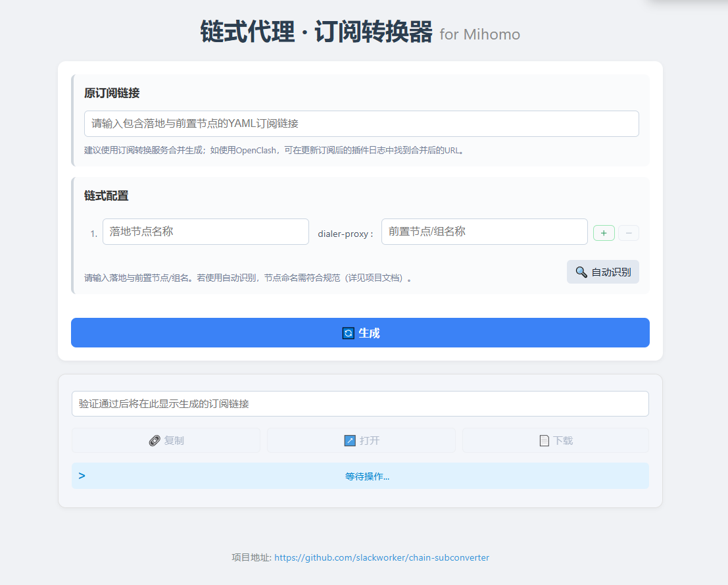The image size is (728, 585).
Task: Click the minus icon to remove a chain row
Action: [629, 233]
